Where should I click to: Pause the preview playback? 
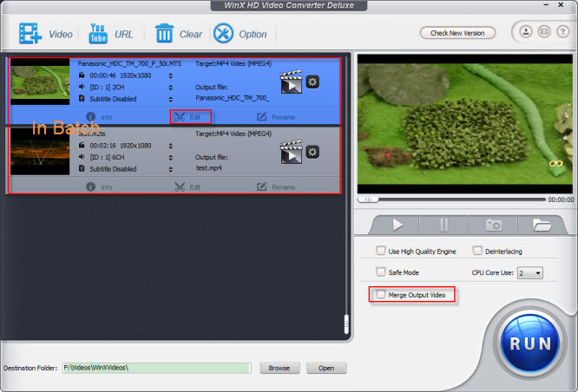point(443,225)
